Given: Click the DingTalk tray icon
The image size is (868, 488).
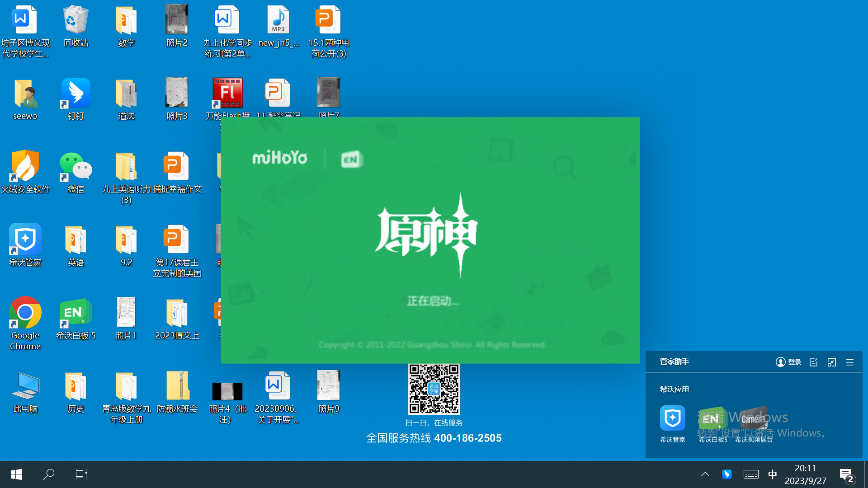Looking at the screenshot, I should 727,474.
